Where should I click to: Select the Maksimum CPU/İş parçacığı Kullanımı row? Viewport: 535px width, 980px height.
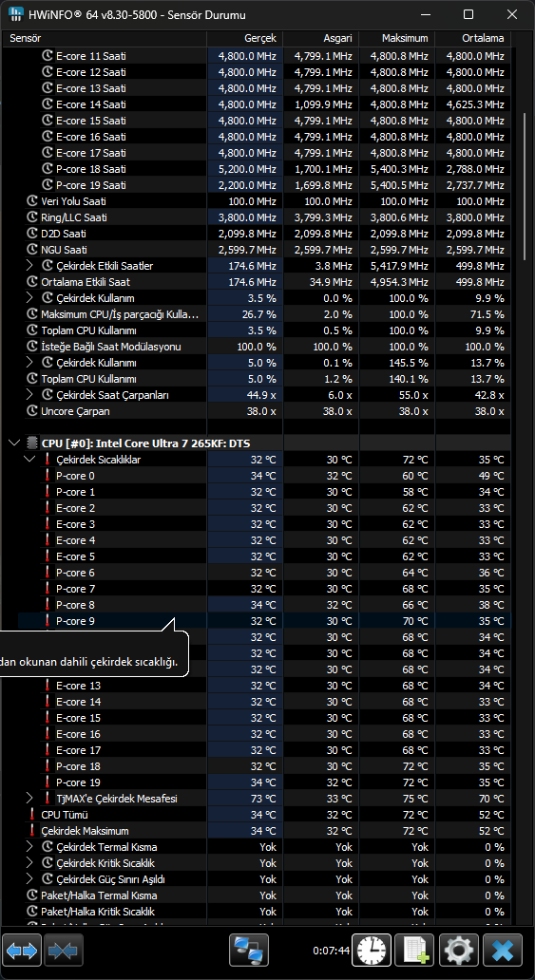(x=264, y=314)
